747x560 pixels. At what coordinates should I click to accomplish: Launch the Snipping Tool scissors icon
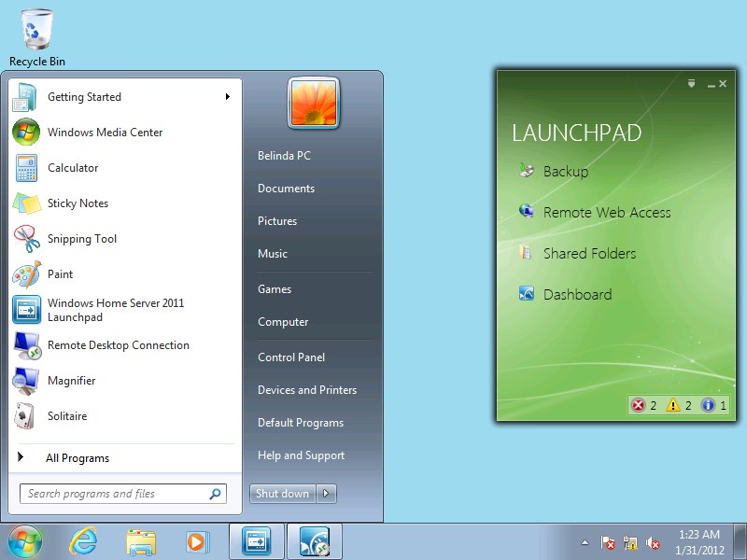tap(27, 239)
